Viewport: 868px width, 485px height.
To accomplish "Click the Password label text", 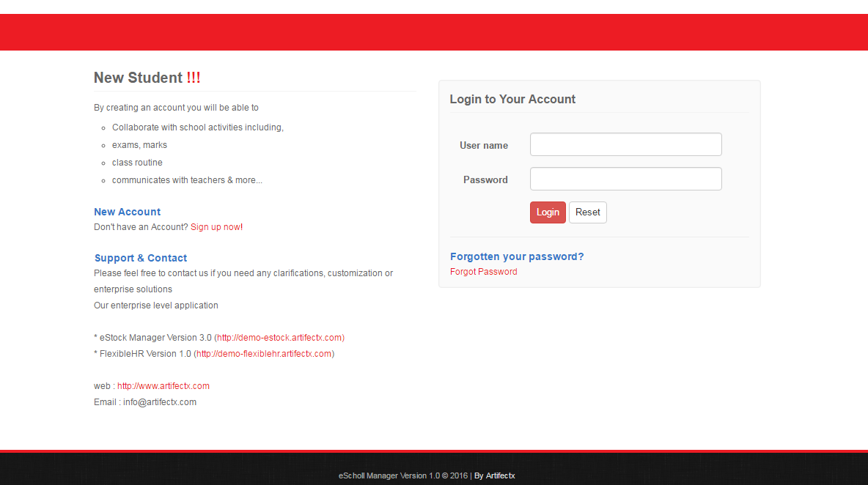I will pyautogui.click(x=485, y=179).
